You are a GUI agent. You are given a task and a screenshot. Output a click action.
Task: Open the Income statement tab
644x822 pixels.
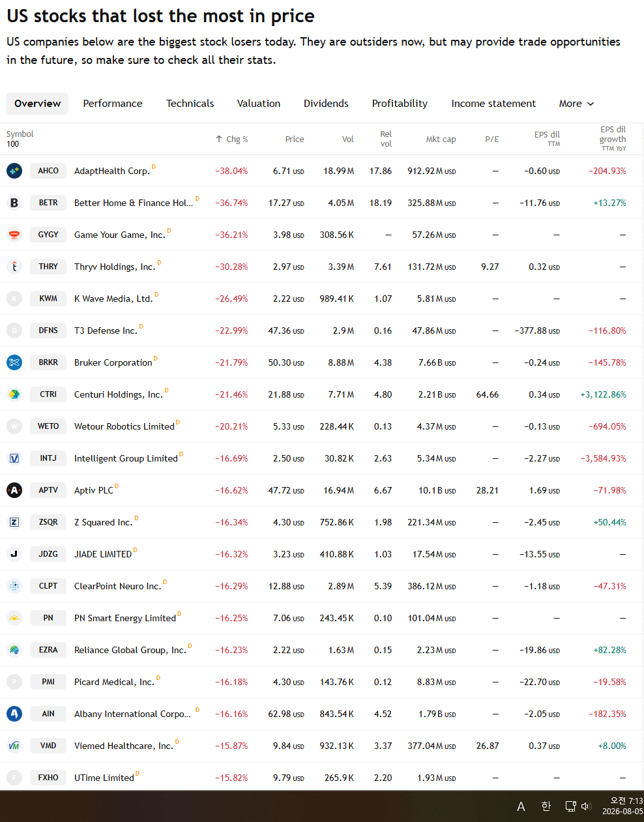click(493, 104)
